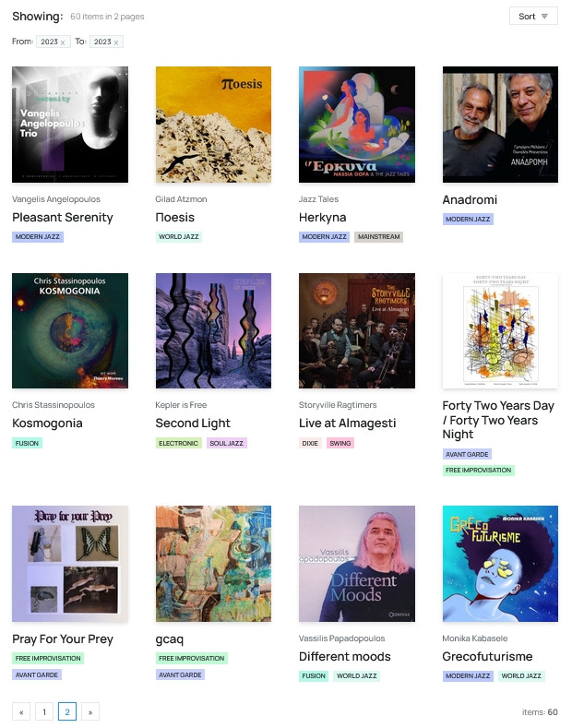Viewport: 572px width, 728px height.
Task: Filter by the Mainstream tag
Action: 379,237
